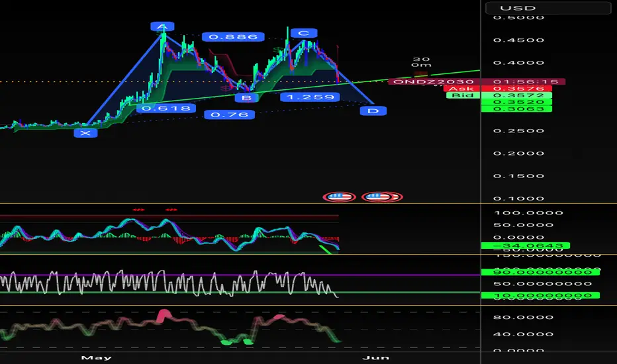Open the standalone US flag economic event icon

[339, 197]
